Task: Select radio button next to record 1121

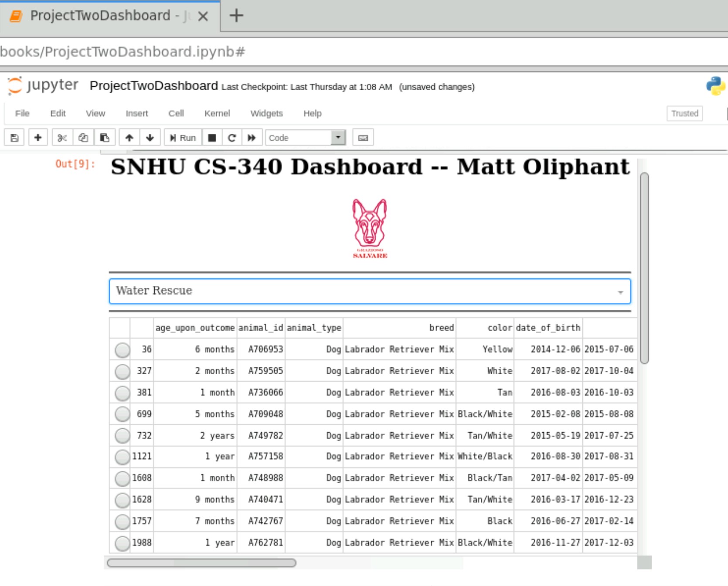Action: [x=122, y=457]
